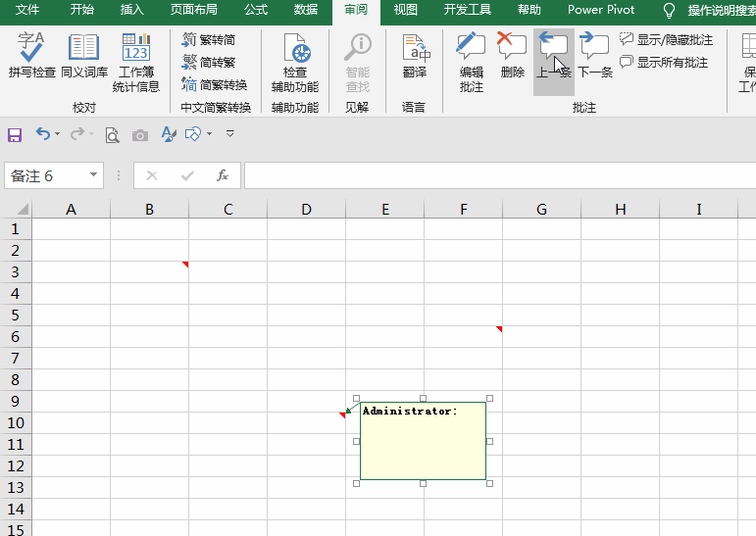Open the 翻译 translate tool
This screenshot has width=756, height=536.
415,56
